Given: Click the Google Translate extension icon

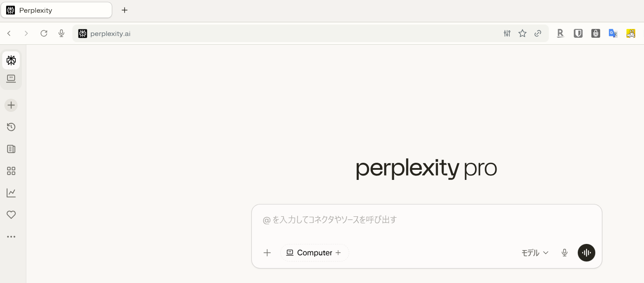Looking at the screenshot, I should [613, 33].
